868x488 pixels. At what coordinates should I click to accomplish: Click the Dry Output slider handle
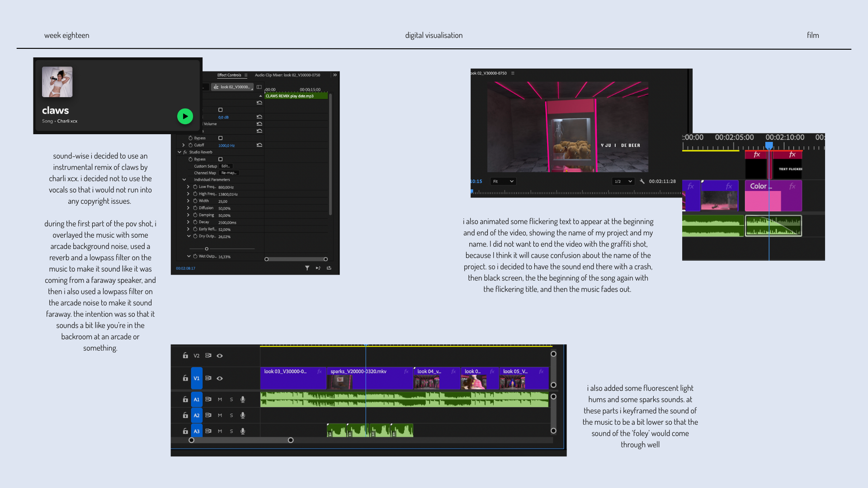207,249
